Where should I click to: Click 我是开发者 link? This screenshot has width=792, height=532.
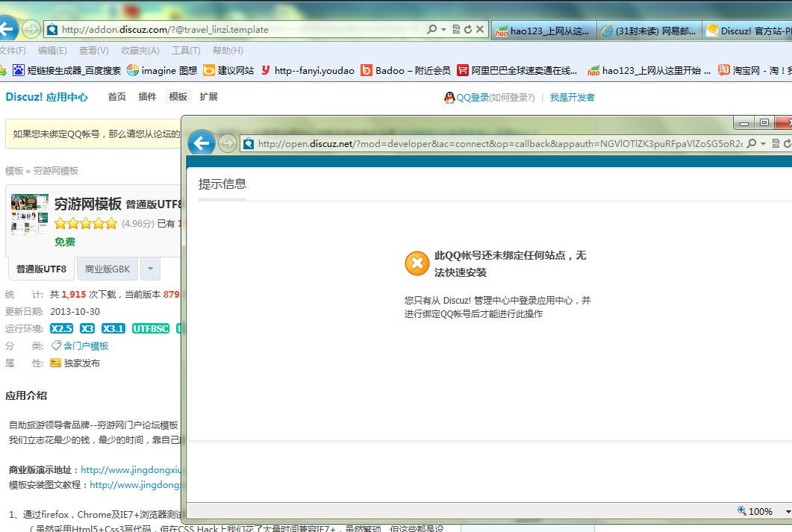[x=573, y=98]
